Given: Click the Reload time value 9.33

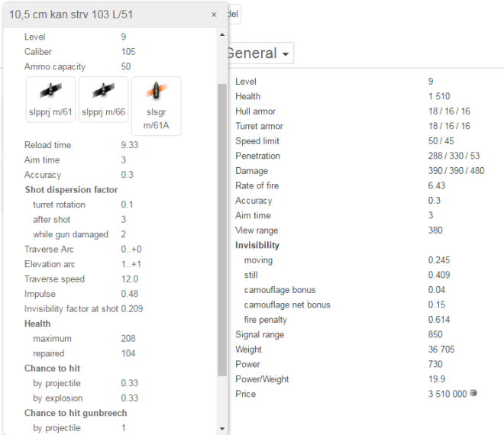Looking at the screenshot, I should coord(130,146).
